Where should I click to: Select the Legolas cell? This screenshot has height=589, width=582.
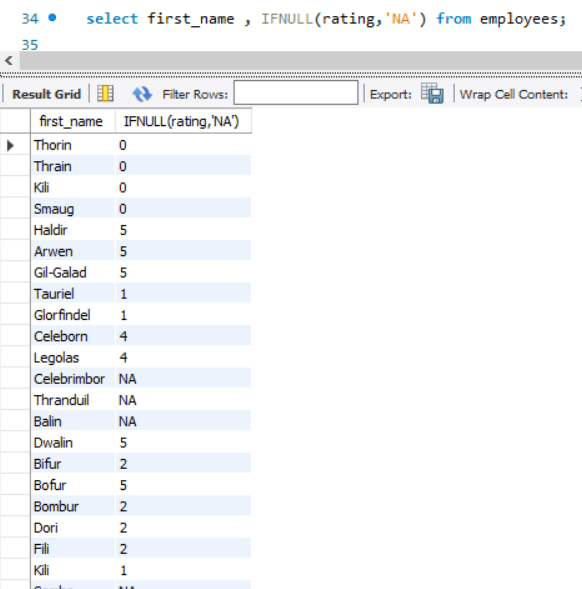coord(73,357)
